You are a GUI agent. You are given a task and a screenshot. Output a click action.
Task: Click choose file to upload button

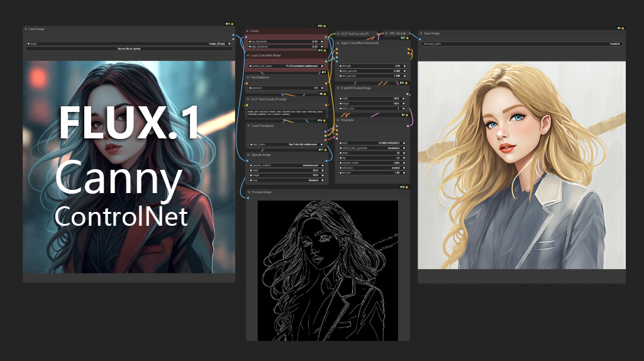129,48
